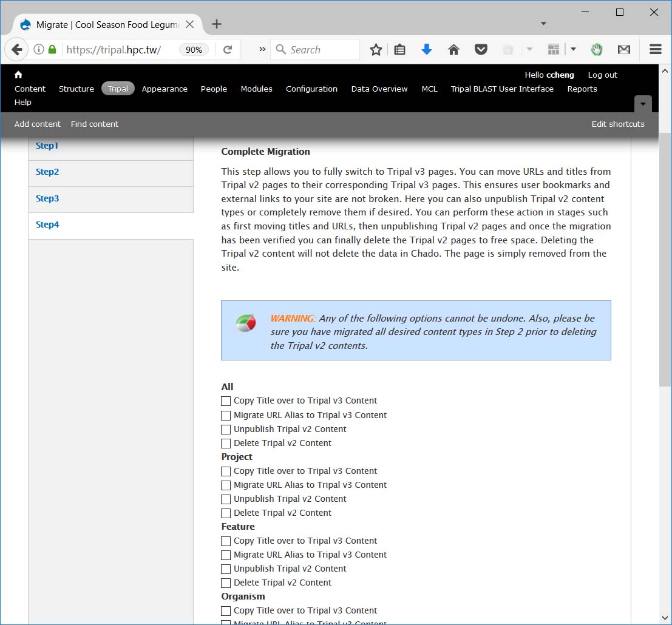
Task: Click the green hand extension icon
Action: 597,50
